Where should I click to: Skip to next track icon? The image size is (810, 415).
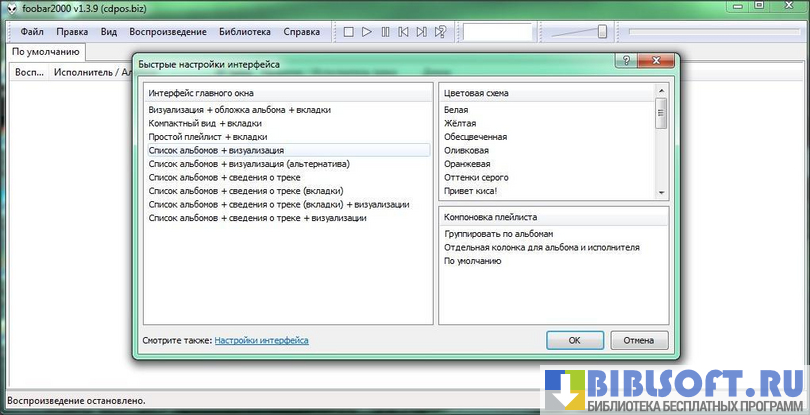pos(421,32)
